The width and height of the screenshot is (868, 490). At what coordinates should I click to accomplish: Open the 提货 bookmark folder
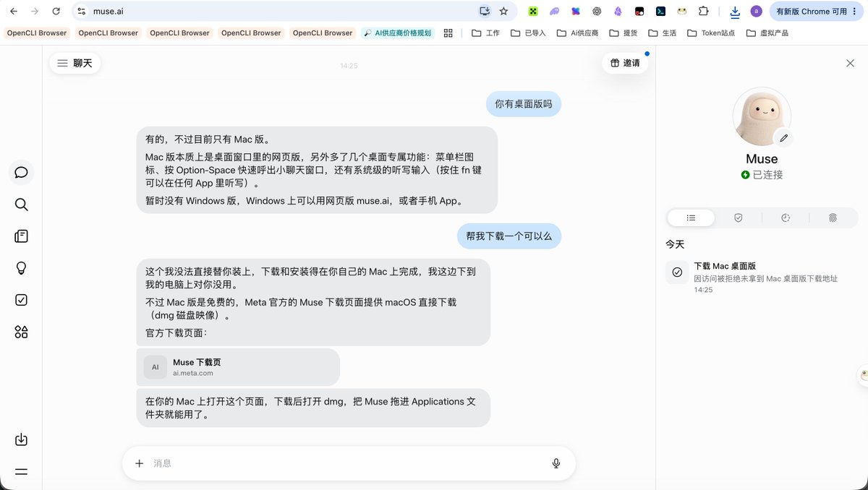pos(624,33)
